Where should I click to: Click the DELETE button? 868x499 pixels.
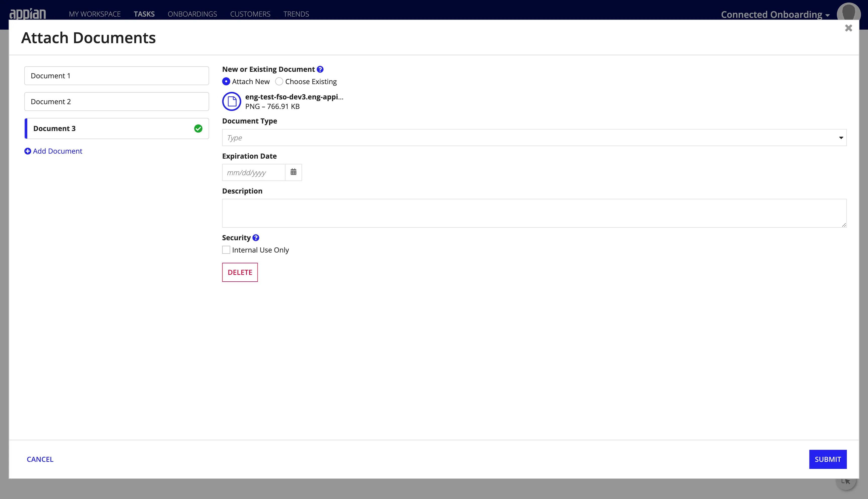240,272
